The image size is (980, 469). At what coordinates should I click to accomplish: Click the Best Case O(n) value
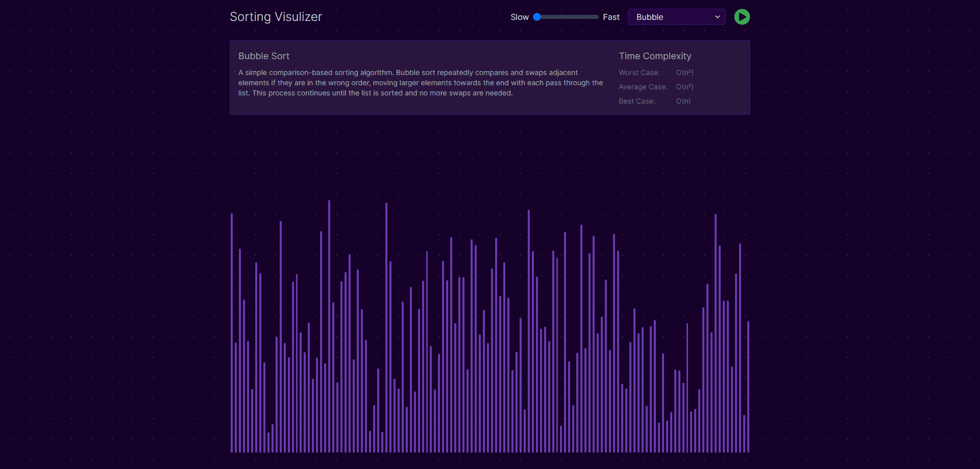pos(683,101)
